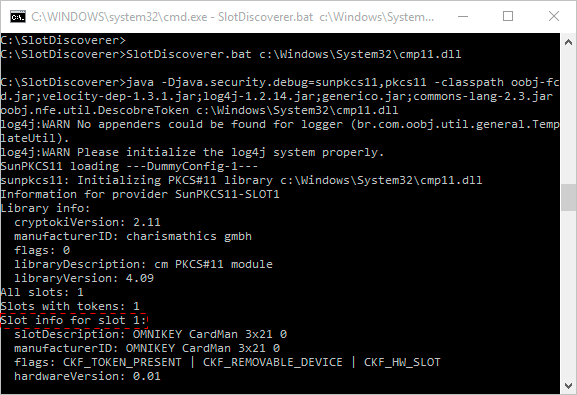Image resolution: width=577 pixels, height=395 pixels.
Task: Click the 'charismathics gmbh' manufacturer text
Action: 189,236
